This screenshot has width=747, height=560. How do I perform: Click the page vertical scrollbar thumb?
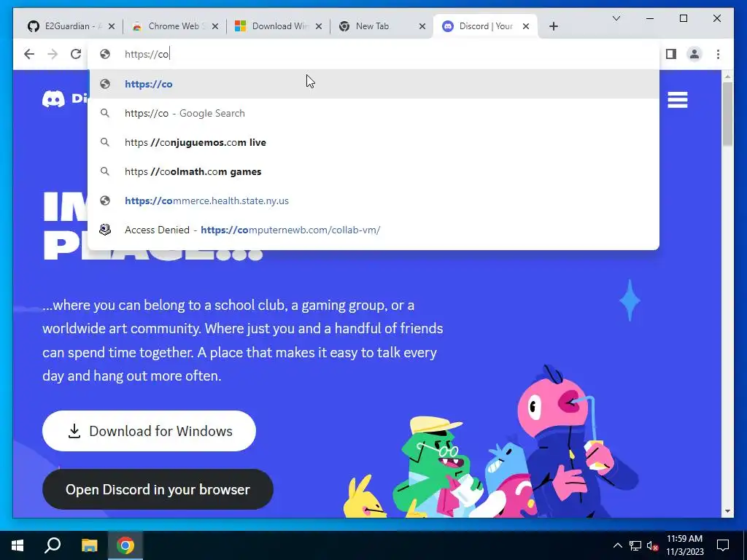pyautogui.click(x=727, y=114)
